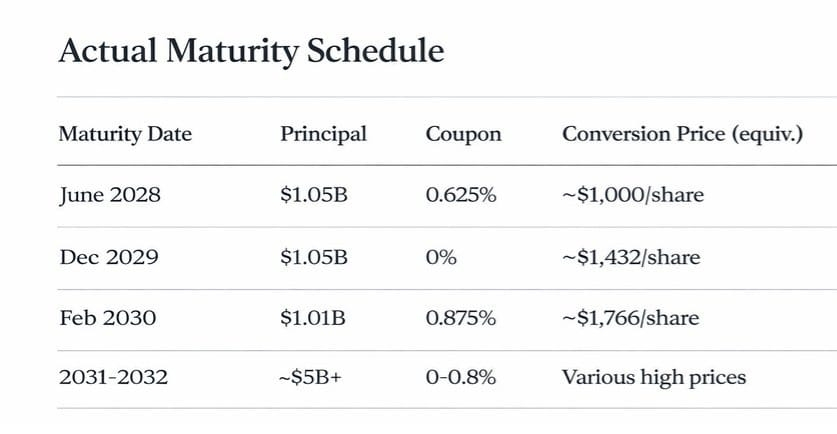Viewport: 837px width, 434px height.
Task: Select the "June 2028" maturity date cell
Action: [x=109, y=195]
